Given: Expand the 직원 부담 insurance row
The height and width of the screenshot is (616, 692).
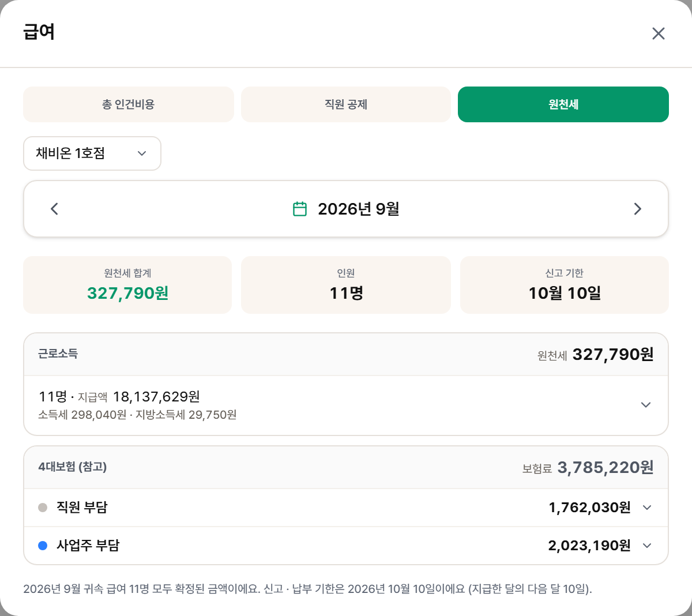Looking at the screenshot, I should [x=346, y=508].
